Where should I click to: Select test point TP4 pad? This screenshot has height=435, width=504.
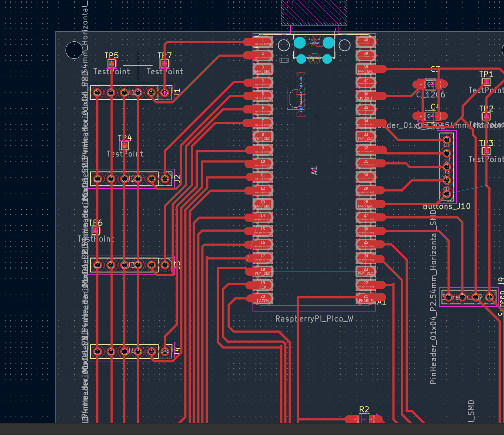[125, 146]
